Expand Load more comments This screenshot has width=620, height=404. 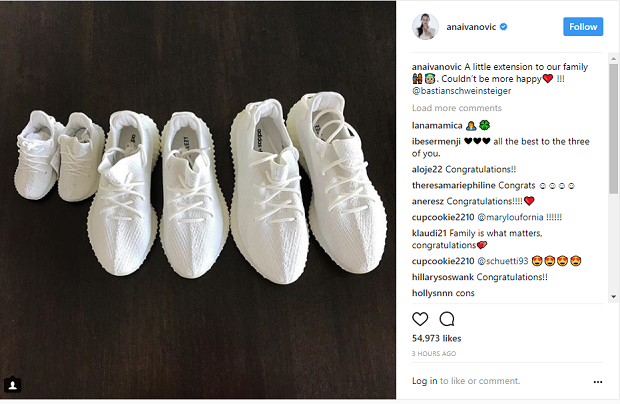click(457, 108)
